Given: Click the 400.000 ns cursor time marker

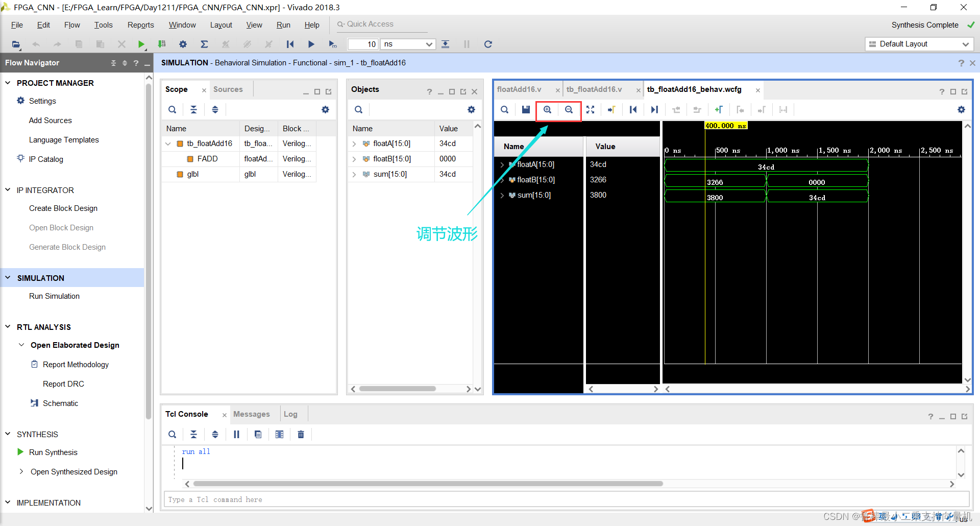Looking at the screenshot, I should click(x=725, y=126).
